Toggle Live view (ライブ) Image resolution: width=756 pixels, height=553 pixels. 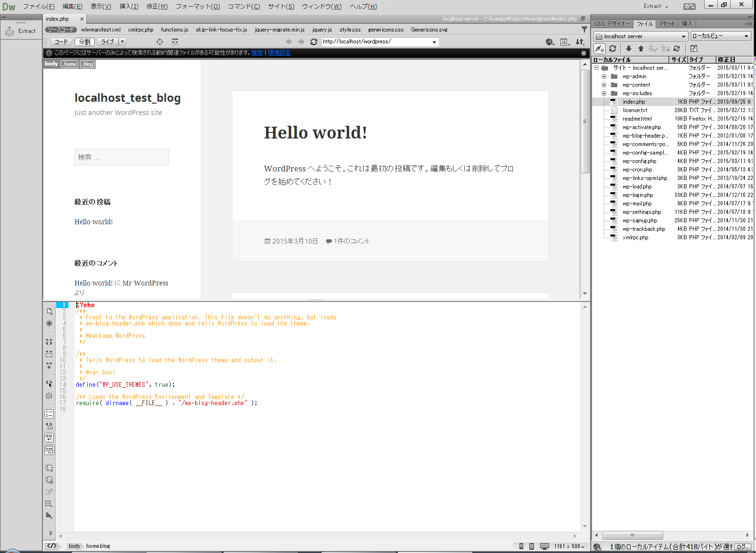[108, 42]
